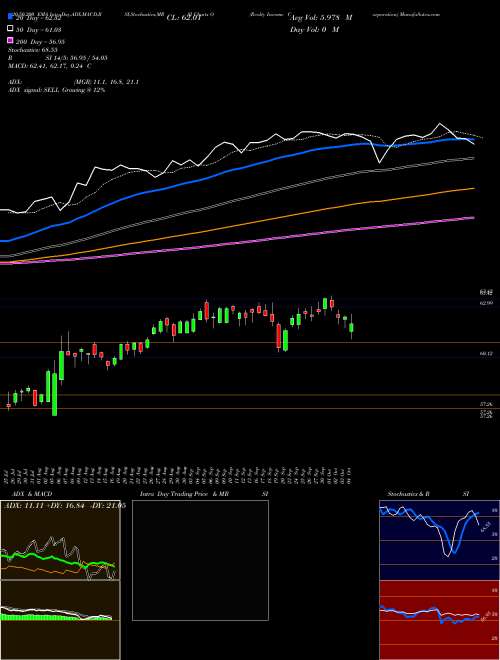Click the thick blue moving average line

[236, 169]
